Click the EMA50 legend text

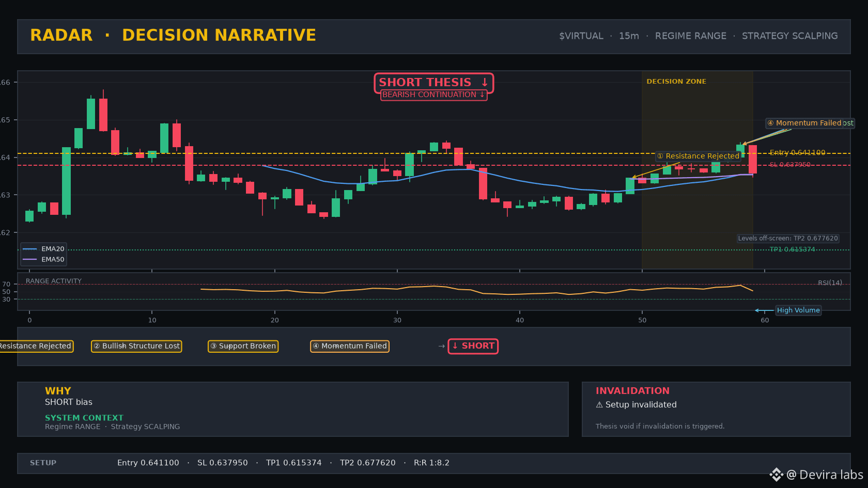(x=53, y=259)
